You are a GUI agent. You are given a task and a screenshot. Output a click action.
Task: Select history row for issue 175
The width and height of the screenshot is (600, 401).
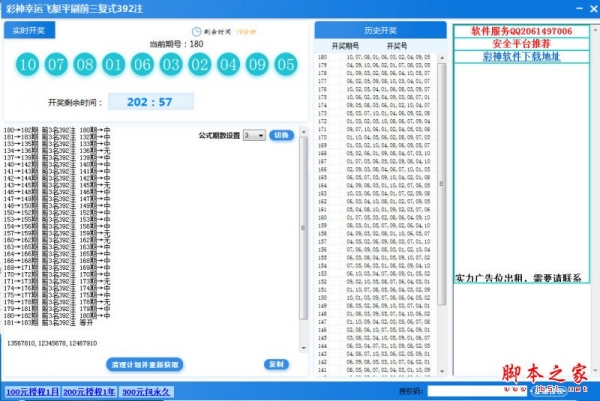[x=376, y=97]
